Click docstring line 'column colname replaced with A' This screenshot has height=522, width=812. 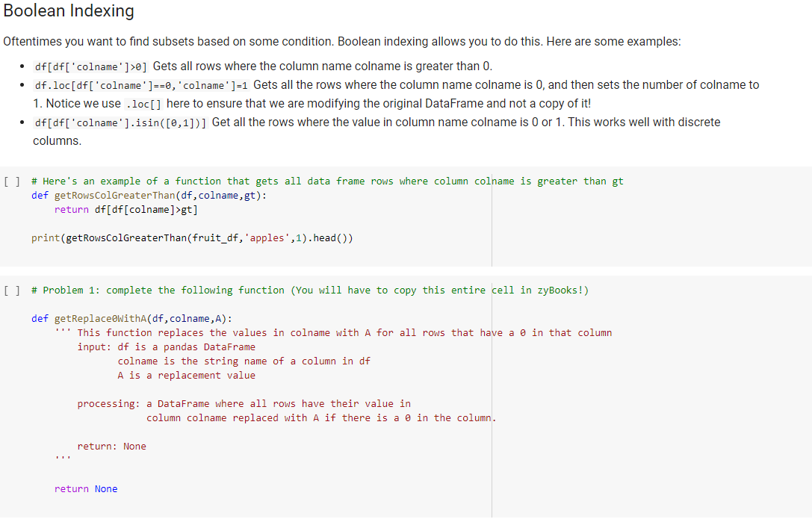click(x=321, y=418)
